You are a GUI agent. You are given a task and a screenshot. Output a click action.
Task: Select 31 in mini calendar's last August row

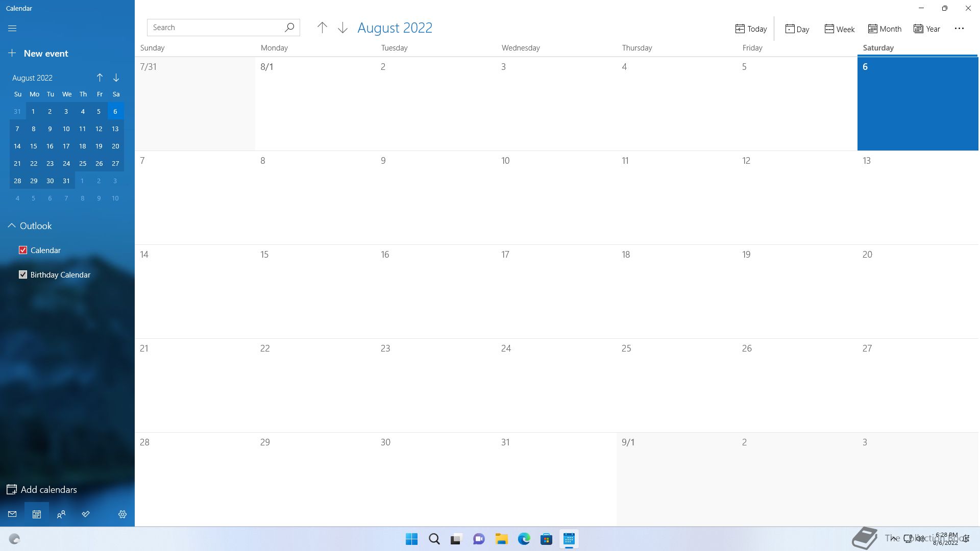66,181
